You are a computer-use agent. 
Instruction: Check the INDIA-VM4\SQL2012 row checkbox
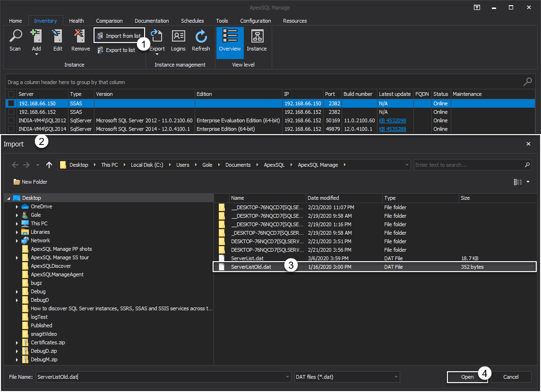tap(11, 120)
